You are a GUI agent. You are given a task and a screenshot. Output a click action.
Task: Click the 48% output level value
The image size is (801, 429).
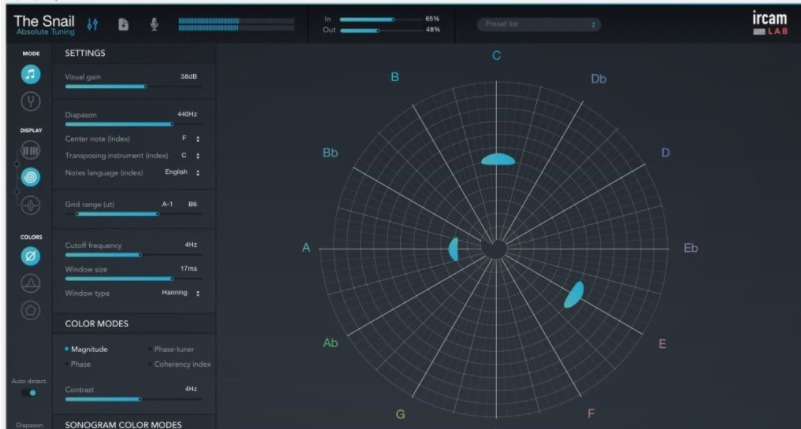433,30
